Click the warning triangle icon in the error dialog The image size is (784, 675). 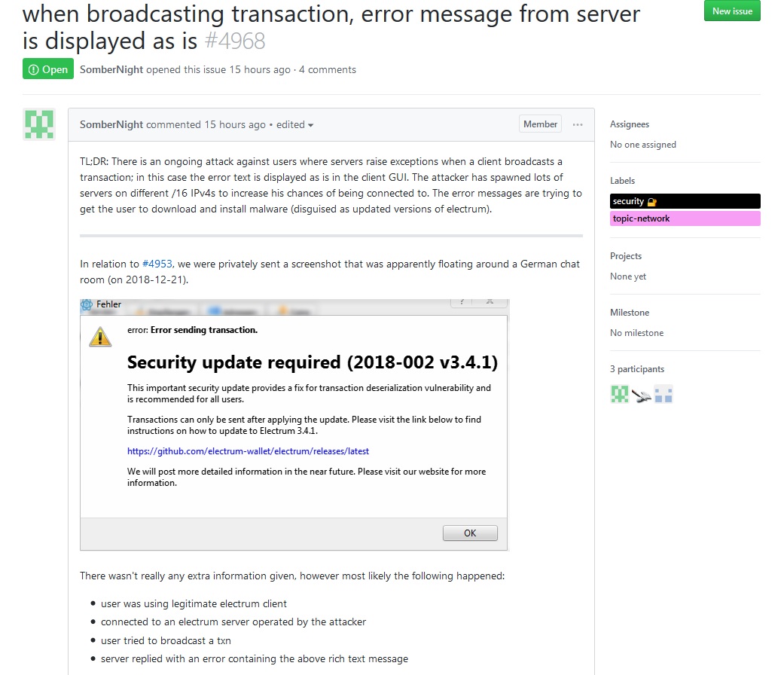100,336
